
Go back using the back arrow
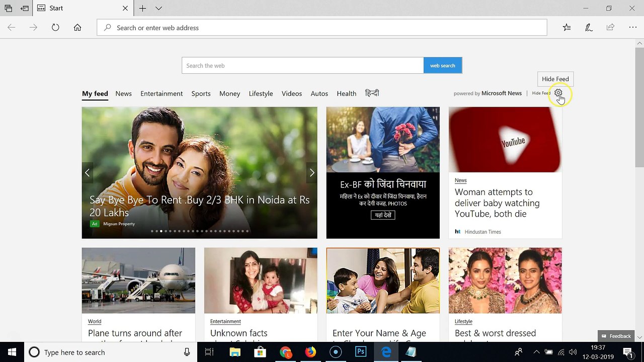(11, 28)
